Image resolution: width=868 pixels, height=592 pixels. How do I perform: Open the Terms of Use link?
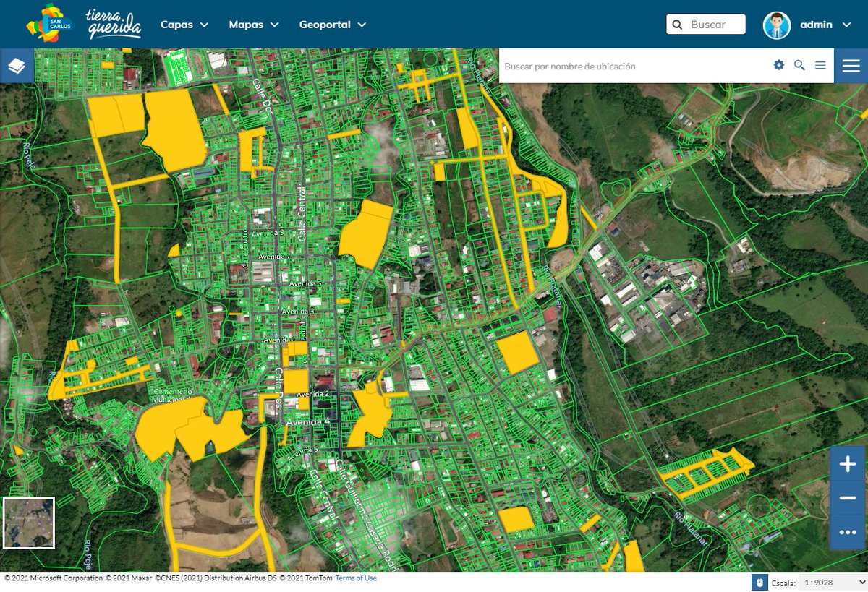[356, 578]
